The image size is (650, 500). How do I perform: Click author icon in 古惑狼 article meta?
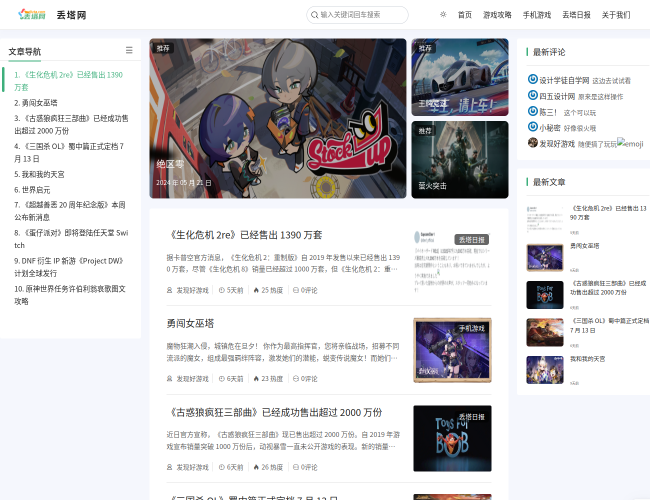170,467
